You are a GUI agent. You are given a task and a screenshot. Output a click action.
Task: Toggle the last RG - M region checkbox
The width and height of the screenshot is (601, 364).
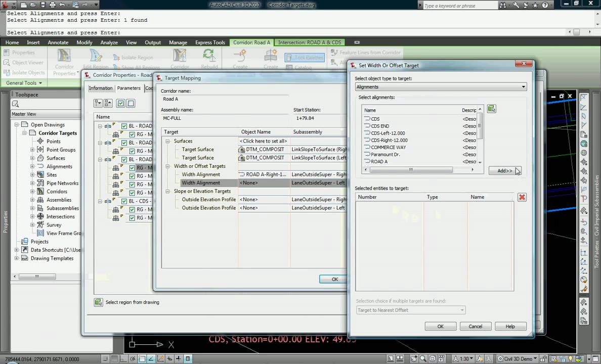[x=132, y=218]
